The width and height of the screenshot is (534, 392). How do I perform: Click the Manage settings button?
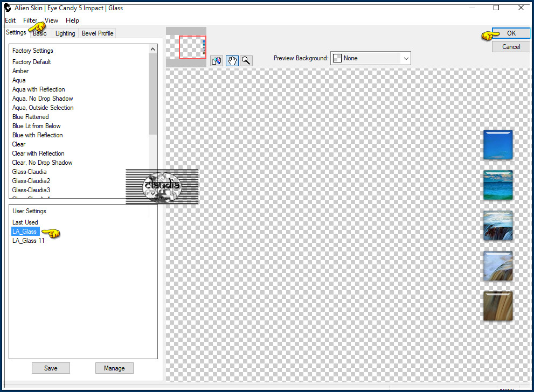pyautogui.click(x=114, y=368)
